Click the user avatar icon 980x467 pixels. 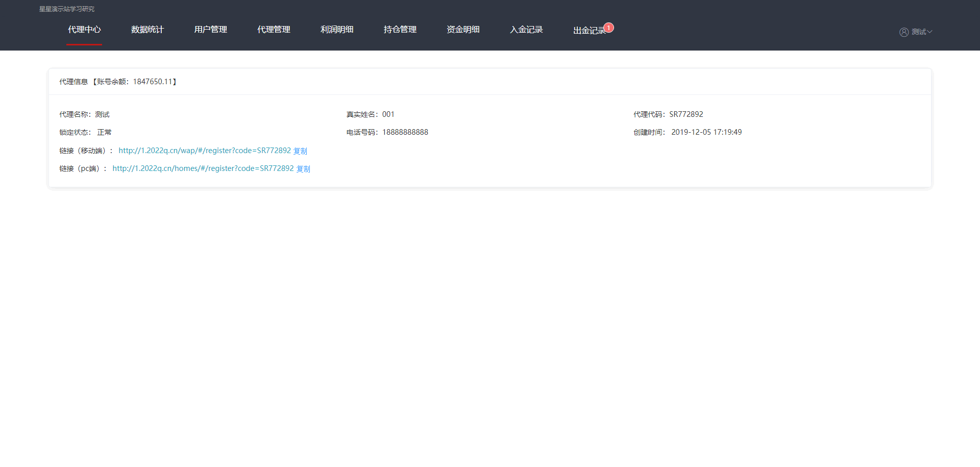click(903, 32)
